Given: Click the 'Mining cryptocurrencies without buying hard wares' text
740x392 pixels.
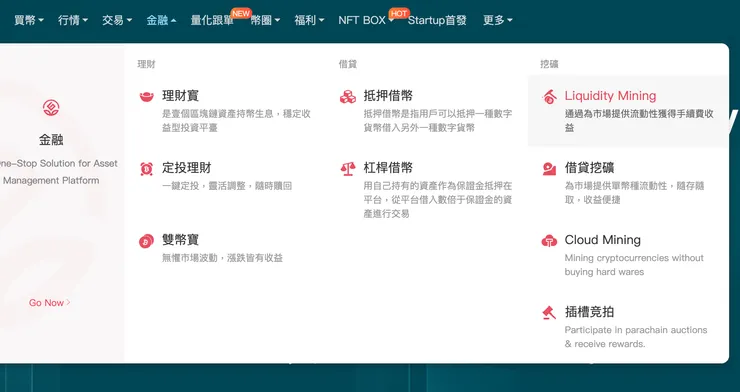Looking at the screenshot, I should (x=634, y=265).
